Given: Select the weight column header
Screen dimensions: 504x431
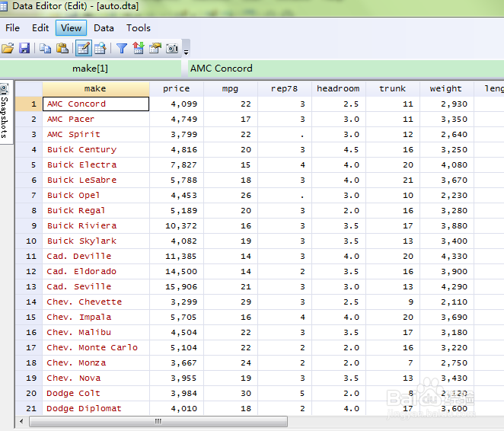Looking at the screenshot, I should pyautogui.click(x=446, y=88).
